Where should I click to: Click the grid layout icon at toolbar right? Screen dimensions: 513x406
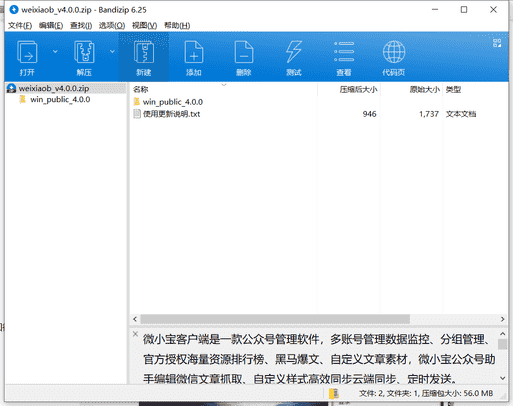(x=497, y=43)
